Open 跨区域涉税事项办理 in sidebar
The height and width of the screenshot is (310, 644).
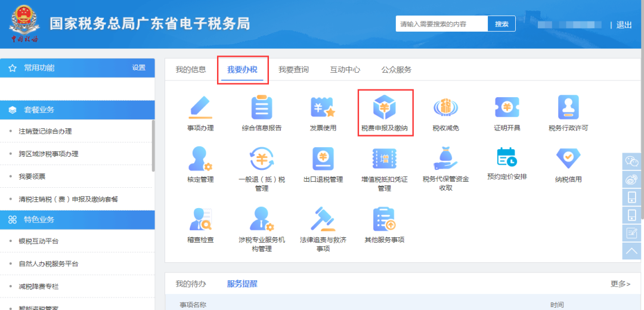(x=48, y=154)
